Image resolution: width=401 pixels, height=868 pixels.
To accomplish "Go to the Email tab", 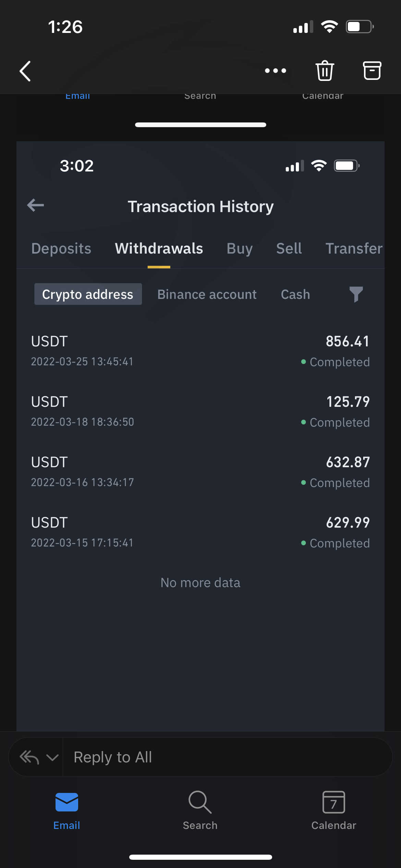I will point(67,810).
